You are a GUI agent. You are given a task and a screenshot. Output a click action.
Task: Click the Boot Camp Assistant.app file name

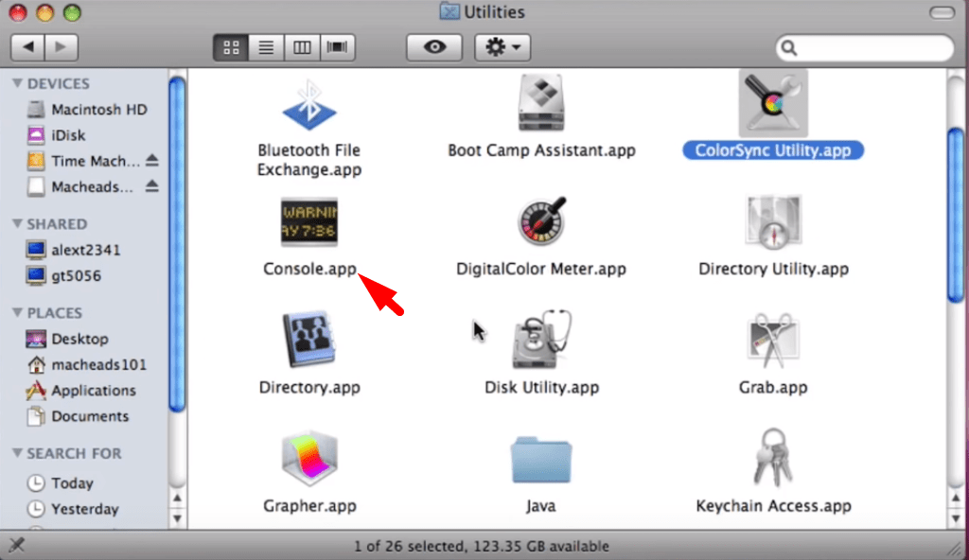541,150
